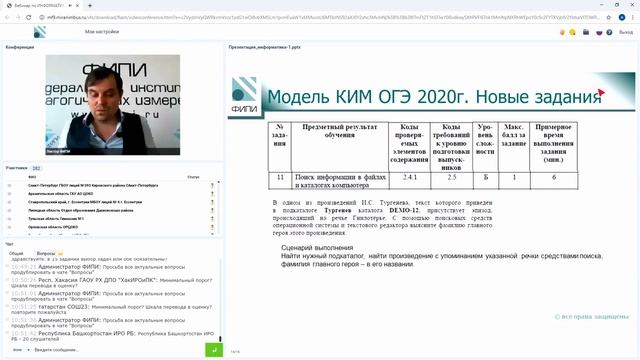Go back with the browser back arrow

point(7,17)
